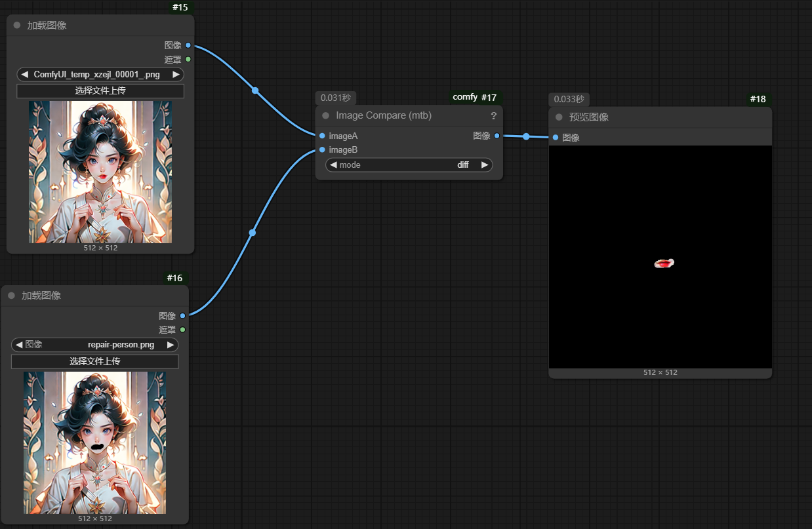Viewport: 812px width, 529px height.
Task: Collapse the Image Compare (mtb) node via its dot
Action: (x=325, y=116)
